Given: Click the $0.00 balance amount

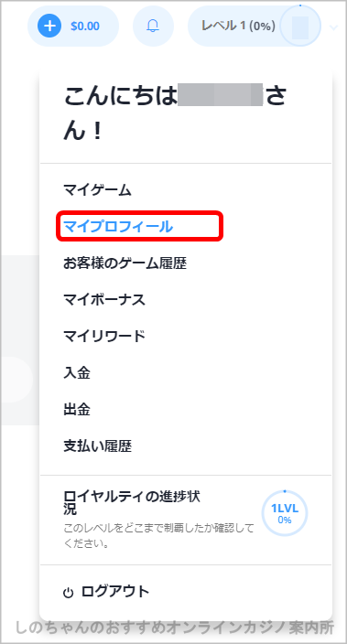Looking at the screenshot, I should 85,27.
